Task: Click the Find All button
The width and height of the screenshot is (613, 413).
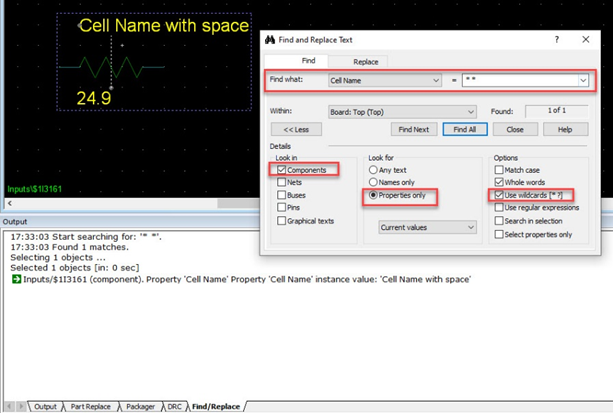Action: (x=465, y=129)
